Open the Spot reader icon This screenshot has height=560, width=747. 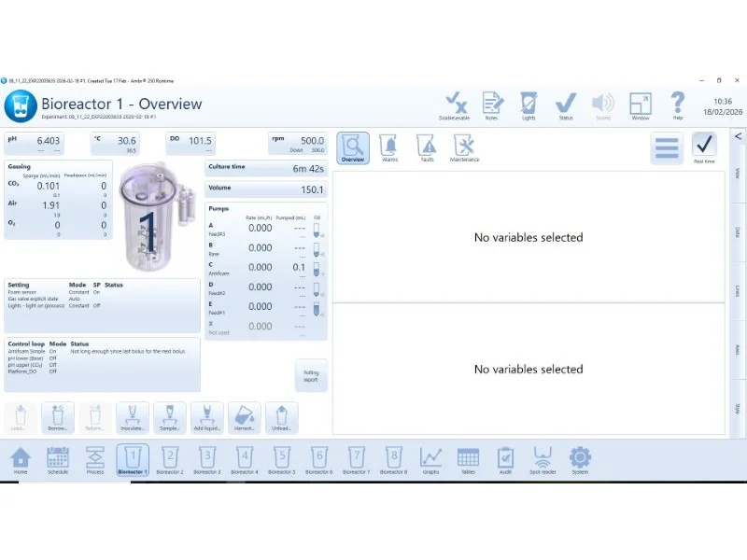543,460
